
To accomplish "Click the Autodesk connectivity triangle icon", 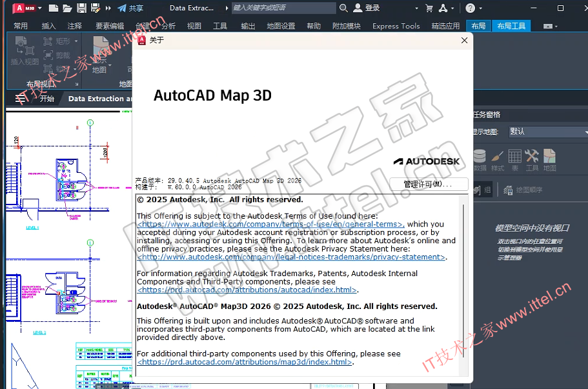I will point(443,8).
